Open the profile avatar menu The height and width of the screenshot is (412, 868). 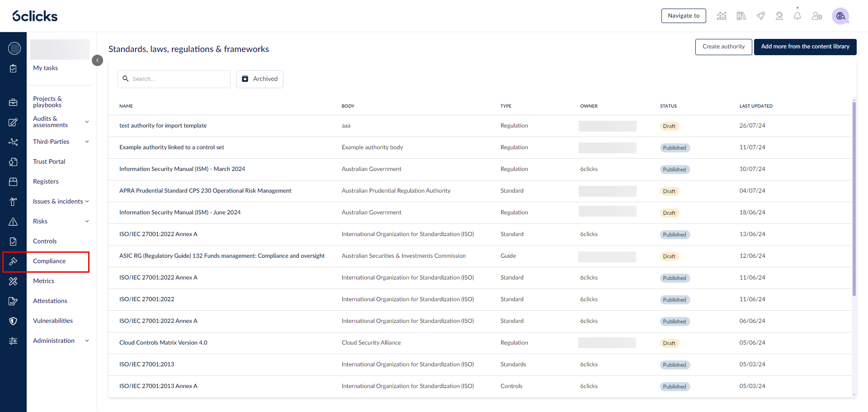840,16
